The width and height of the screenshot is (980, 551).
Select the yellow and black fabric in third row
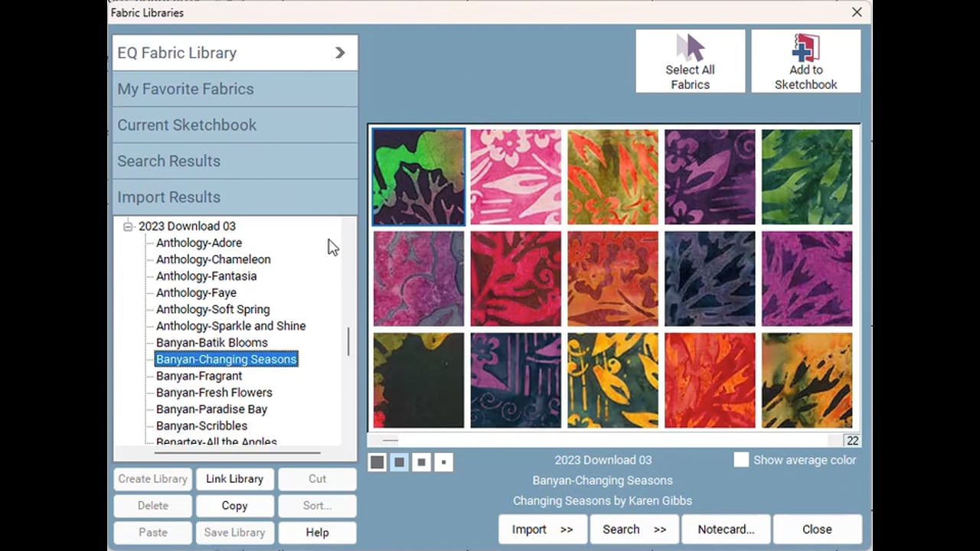[x=807, y=380]
